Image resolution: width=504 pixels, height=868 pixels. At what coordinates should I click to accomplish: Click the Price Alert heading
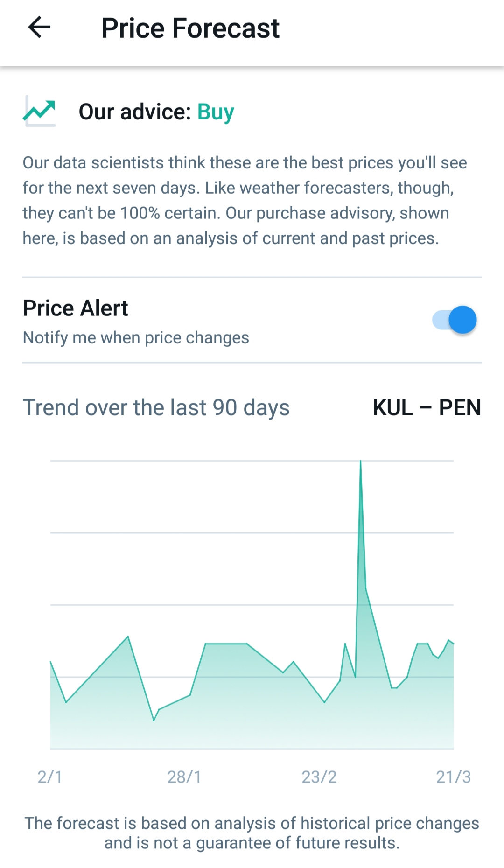click(x=75, y=308)
